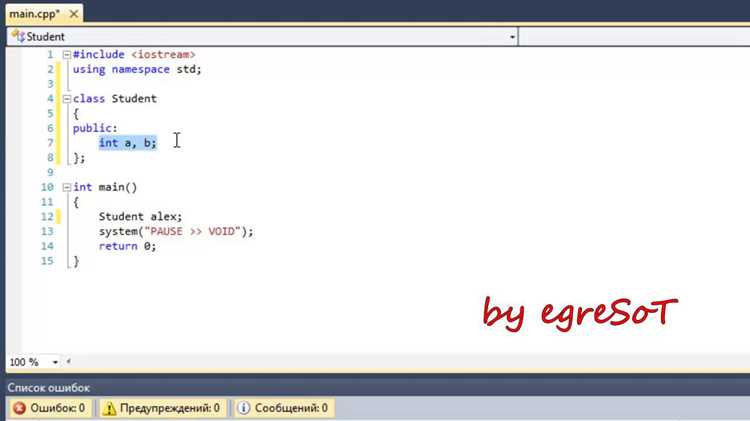This screenshot has width=750, height=421.
Task: Click the selected 'int a, b;' text
Action: point(128,143)
